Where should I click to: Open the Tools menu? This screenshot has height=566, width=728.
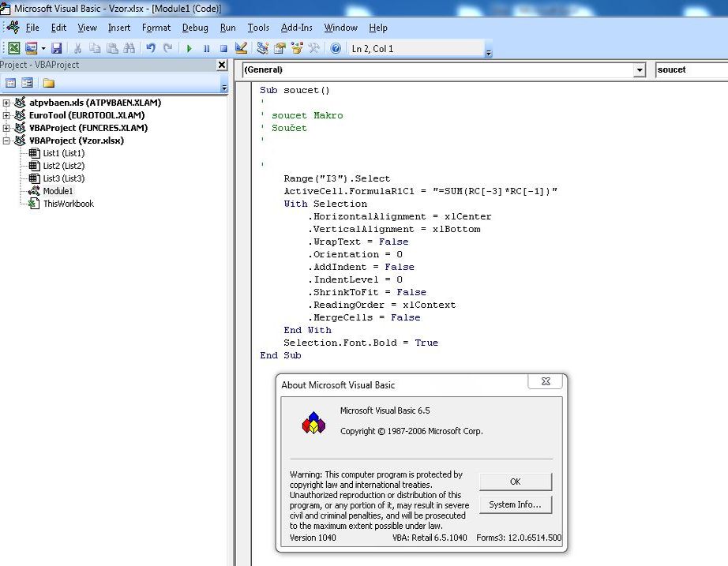(258, 28)
